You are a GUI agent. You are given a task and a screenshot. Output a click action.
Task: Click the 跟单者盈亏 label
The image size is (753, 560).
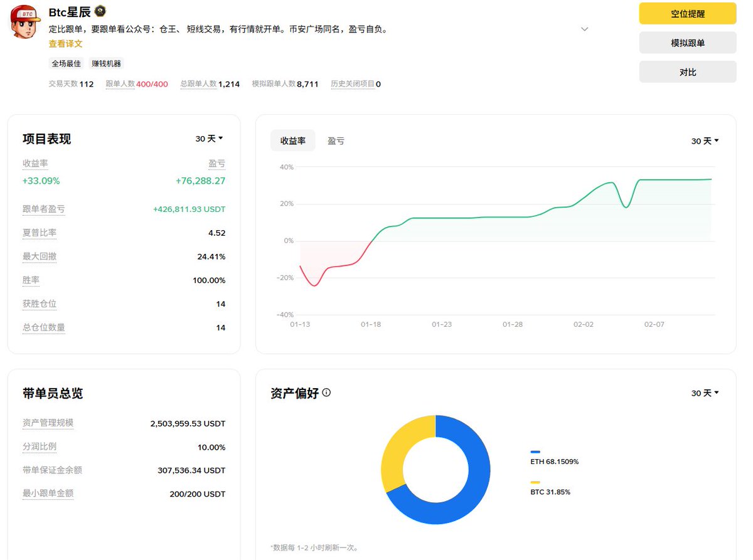[x=44, y=209]
